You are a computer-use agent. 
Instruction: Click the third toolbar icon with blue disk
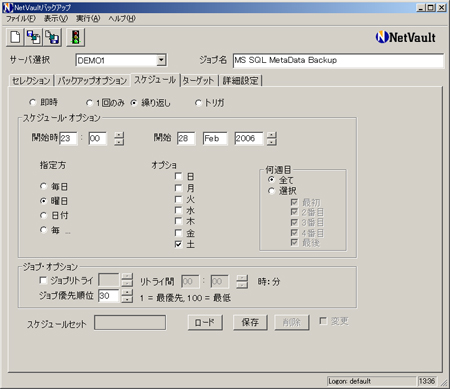pos(52,37)
